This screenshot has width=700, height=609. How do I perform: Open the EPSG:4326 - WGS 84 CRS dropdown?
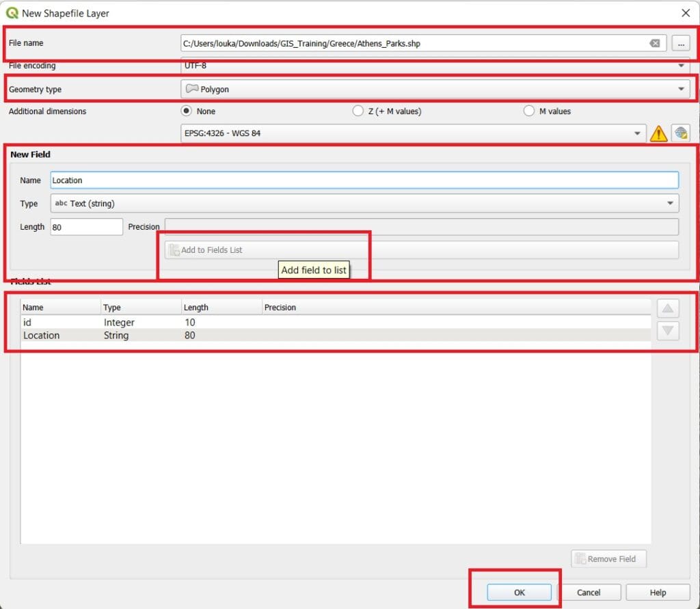[414, 133]
